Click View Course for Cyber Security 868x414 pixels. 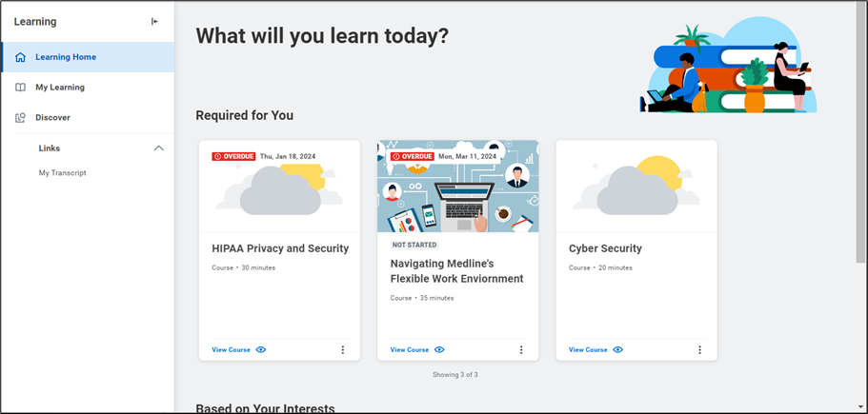[x=588, y=350]
